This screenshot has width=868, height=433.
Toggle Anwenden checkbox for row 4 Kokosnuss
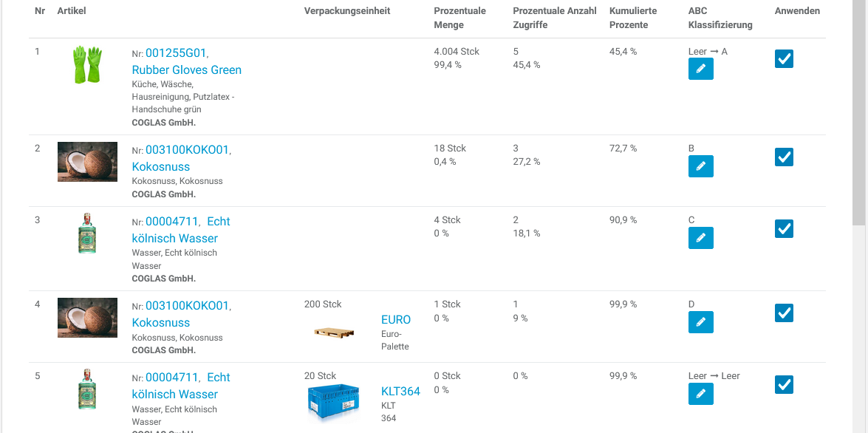click(784, 313)
